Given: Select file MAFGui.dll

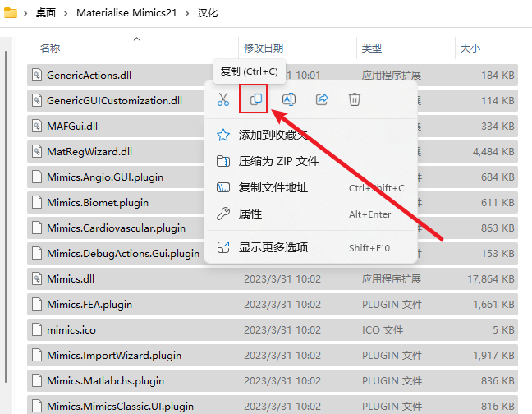Looking at the screenshot, I should (x=72, y=126).
